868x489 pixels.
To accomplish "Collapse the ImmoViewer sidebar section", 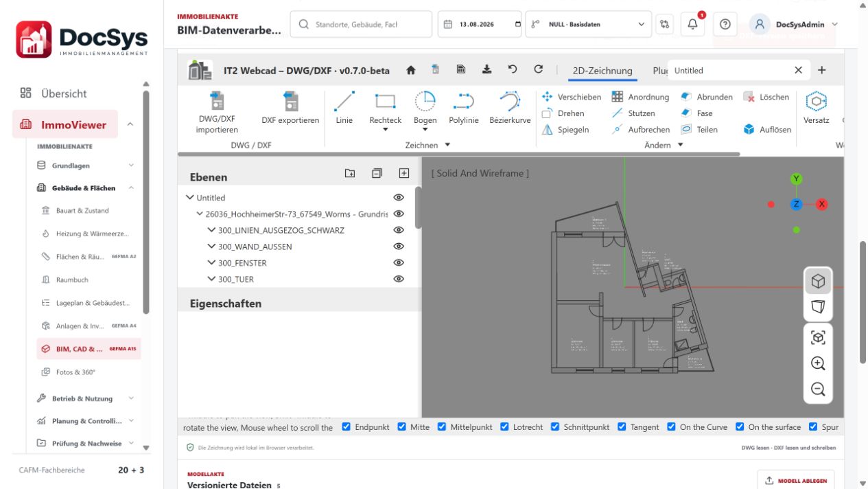I will click(130, 125).
